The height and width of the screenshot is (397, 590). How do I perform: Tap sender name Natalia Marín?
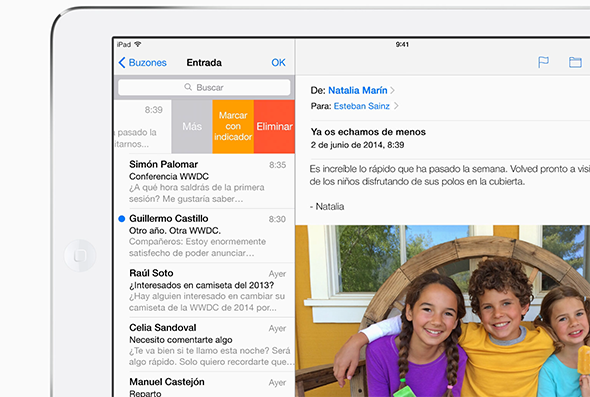point(357,90)
